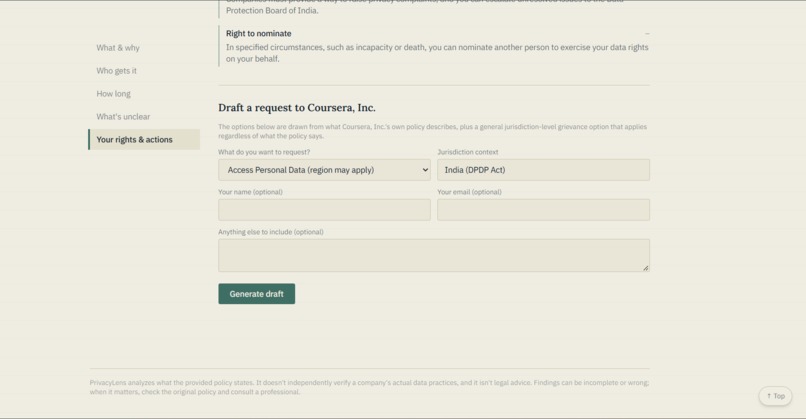Click the PrivacyLens disclaimer text in footer

tap(369, 387)
